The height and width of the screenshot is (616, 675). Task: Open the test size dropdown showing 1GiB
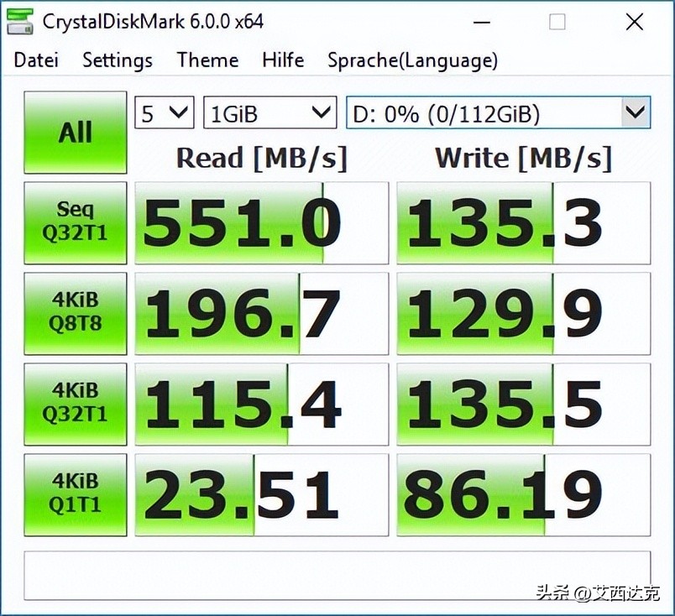(269, 112)
